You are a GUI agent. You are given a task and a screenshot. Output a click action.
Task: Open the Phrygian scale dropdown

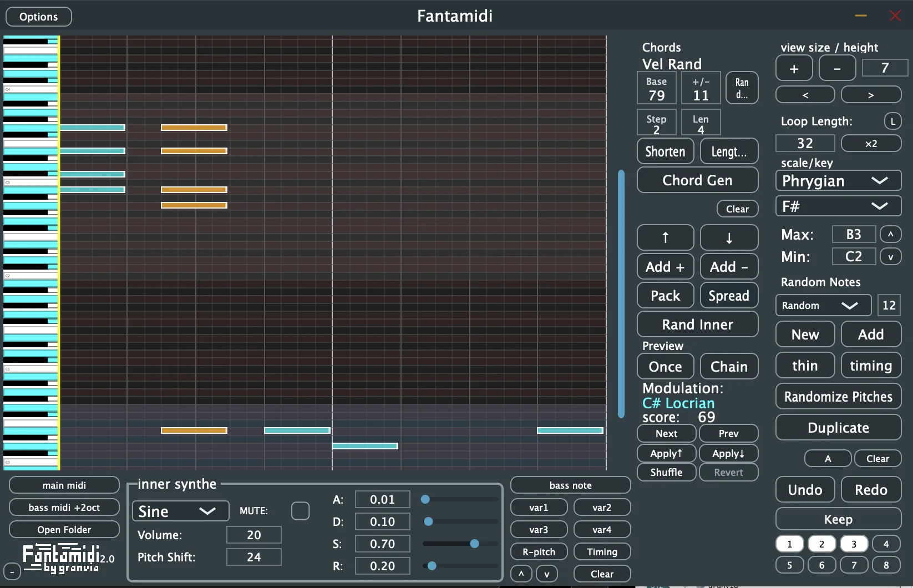click(x=838, y=181)
